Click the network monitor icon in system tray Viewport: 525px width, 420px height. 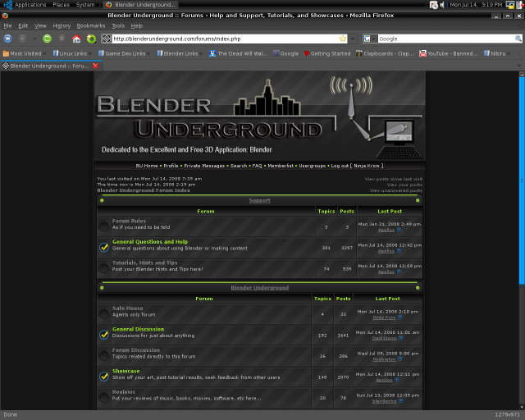point(510,5)
